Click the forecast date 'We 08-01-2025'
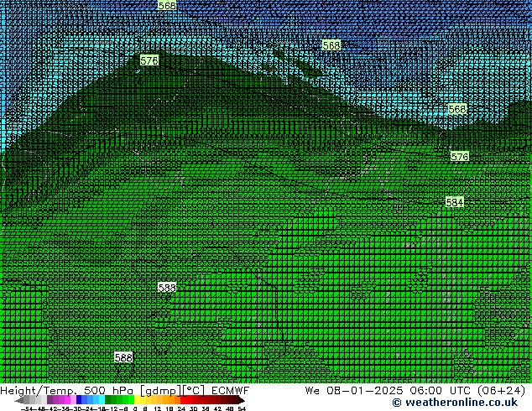This screenshot has width=532, height=411. [354, 391]
